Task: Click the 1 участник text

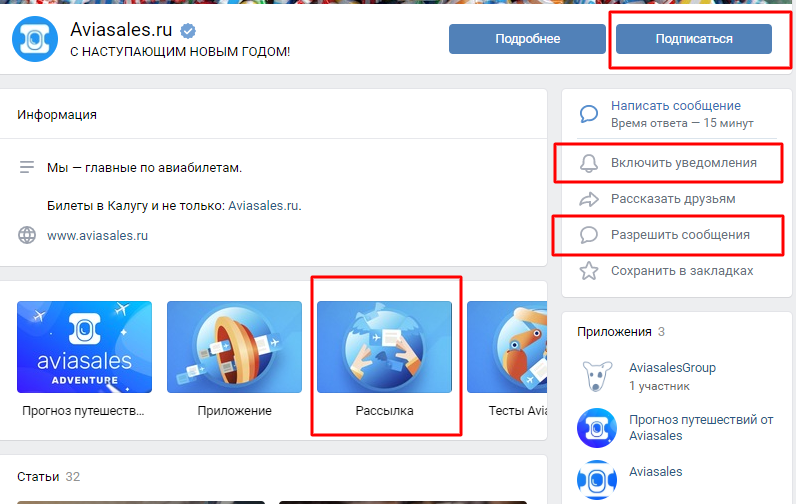Action: coord(659,386)
